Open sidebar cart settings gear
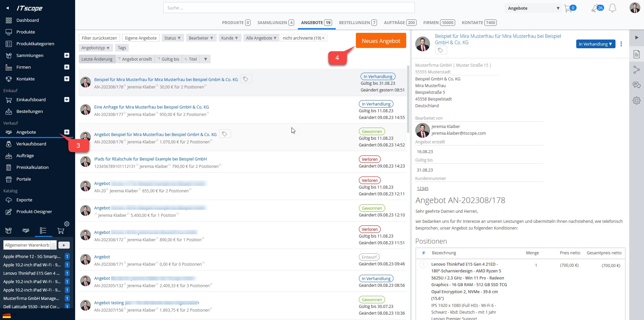 pyautogui.click(x=67, y=224)
